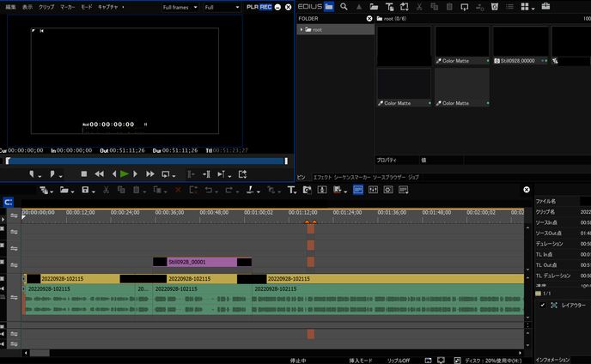This screenshot has height=364, width=591.
Task: Switch the preview to PLR mode
Action: [x=253, y=7]
